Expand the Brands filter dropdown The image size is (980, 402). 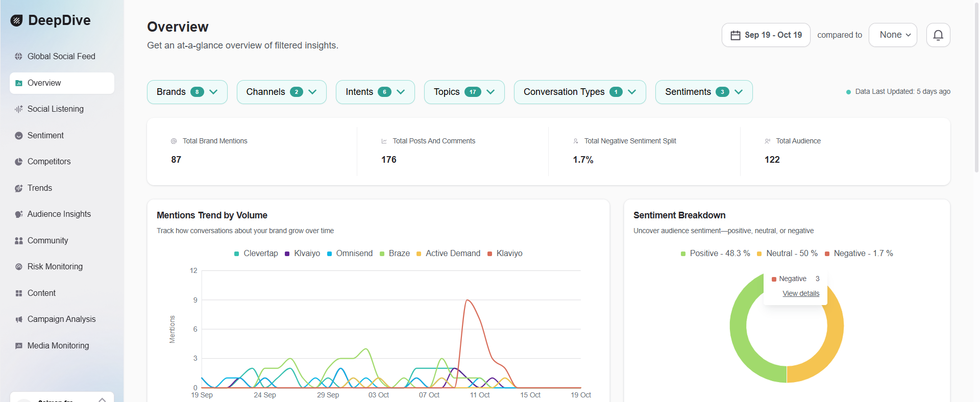coord(187,92)
